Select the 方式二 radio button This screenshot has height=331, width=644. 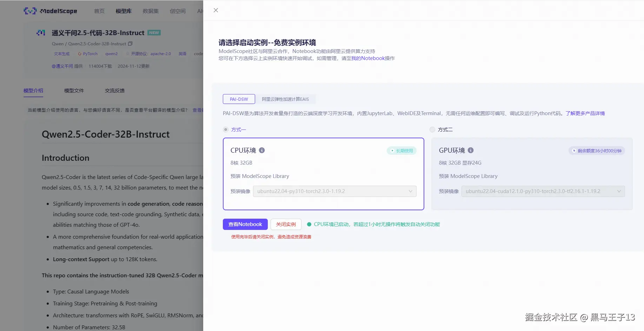[x=432, y=130]
